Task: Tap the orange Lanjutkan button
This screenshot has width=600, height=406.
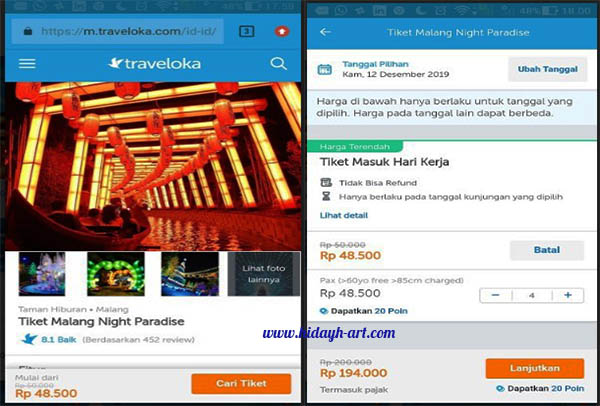Action: click(x=535, y=368)
